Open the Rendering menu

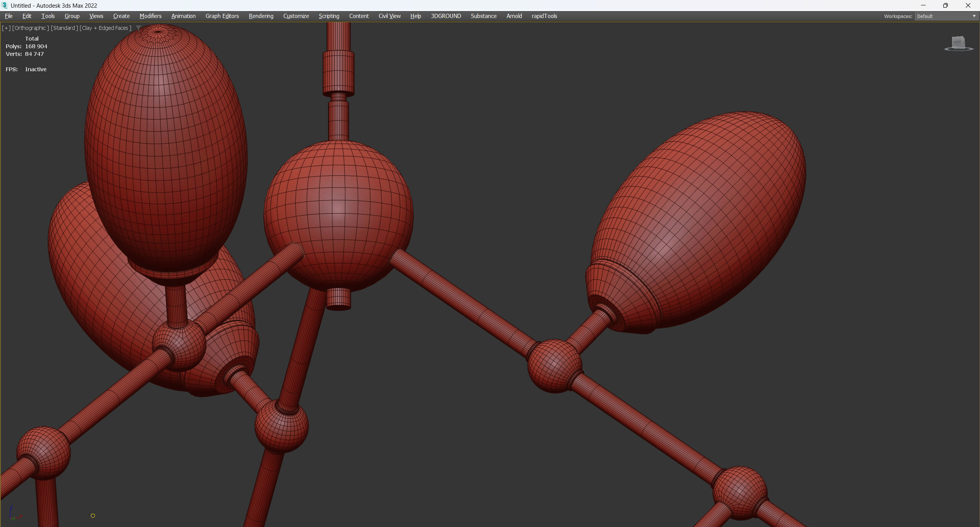pyautogui.click(x=261, y=16)
